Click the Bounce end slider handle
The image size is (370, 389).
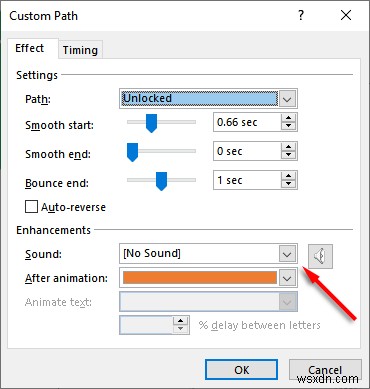click(x=161, y=181)
